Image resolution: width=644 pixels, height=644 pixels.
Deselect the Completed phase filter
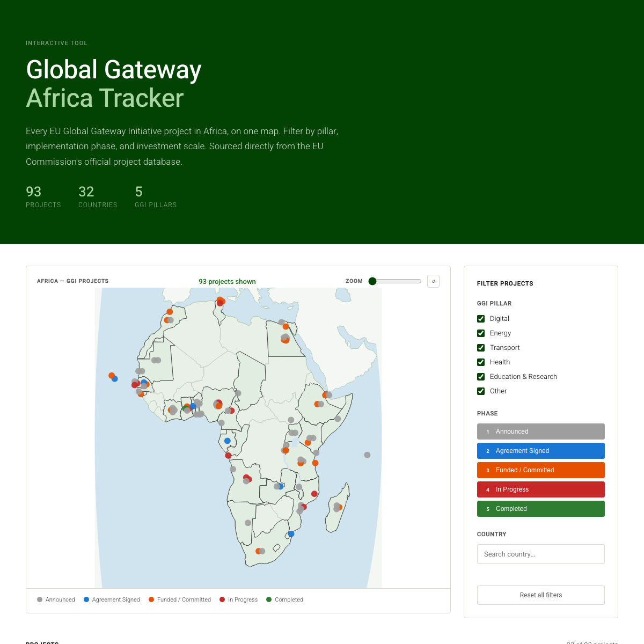coord(540,508)
